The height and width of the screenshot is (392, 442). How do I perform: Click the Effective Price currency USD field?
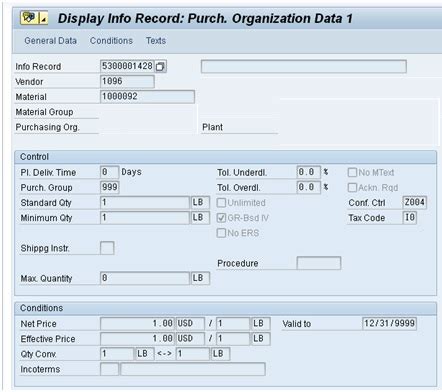190,339
